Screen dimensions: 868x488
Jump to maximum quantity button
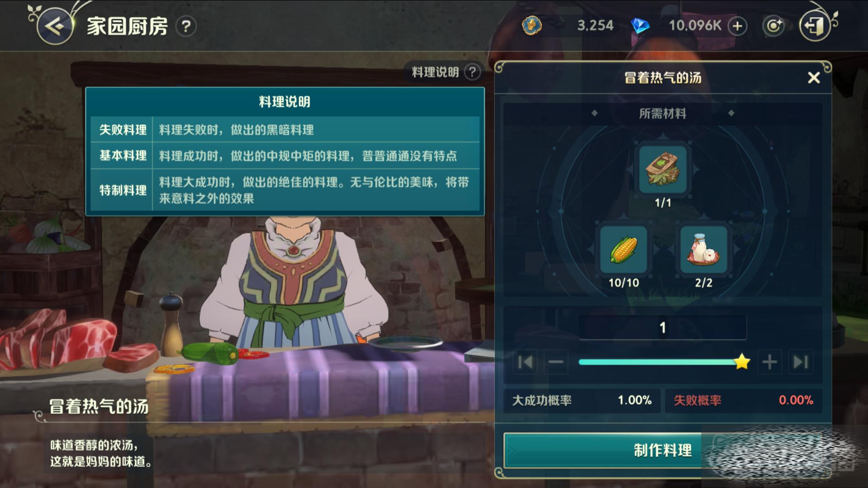click(801, 362)
